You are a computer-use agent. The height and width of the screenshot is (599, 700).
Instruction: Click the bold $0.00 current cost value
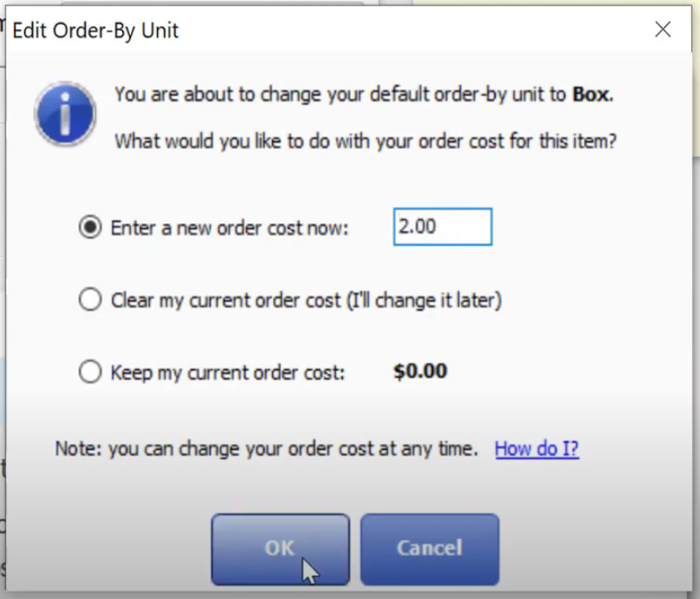pos(420,371)
